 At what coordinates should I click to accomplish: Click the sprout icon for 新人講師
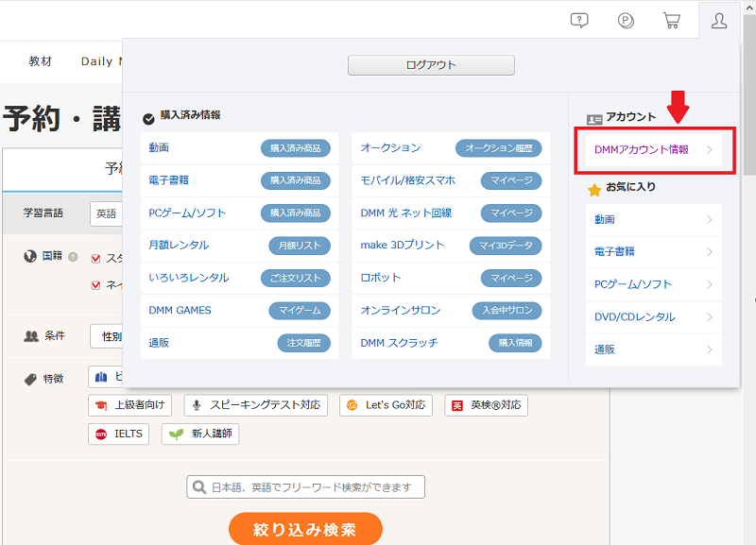pyautogui.click(x=176, y=434)
